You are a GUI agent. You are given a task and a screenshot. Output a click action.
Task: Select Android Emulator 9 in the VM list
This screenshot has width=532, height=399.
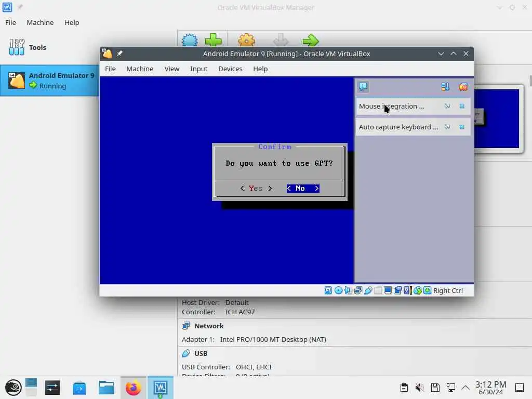(x=49, y=81)
